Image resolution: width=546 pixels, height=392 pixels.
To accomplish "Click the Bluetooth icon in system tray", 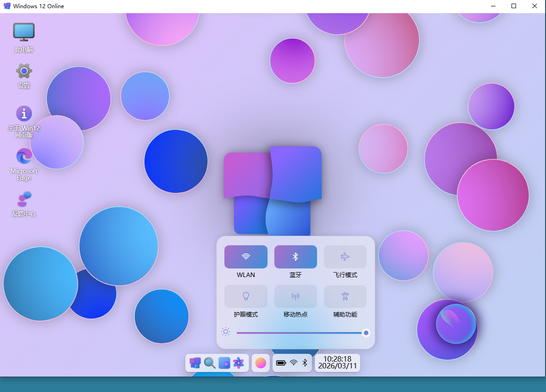I will tap(305, 362).
